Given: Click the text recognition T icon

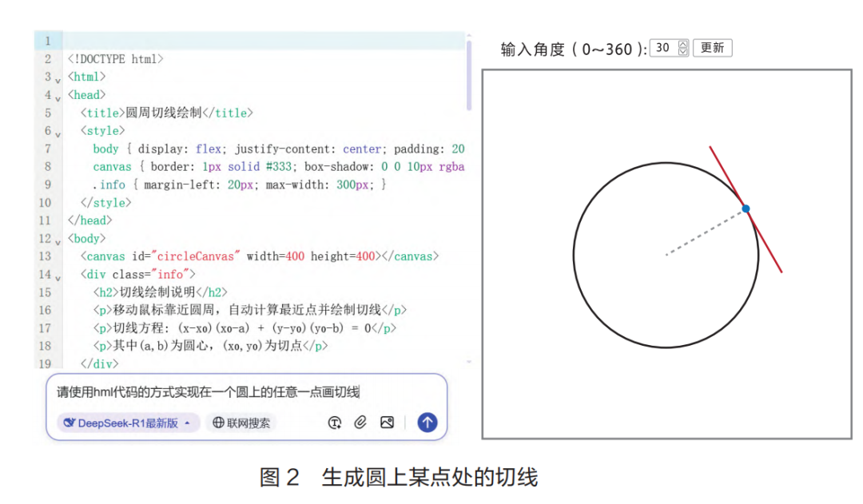Looking at the screenshot, I should pos(335,423).
